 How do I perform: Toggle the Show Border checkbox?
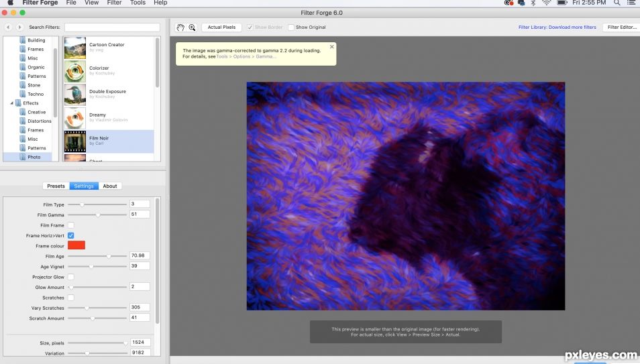[250, 27]
